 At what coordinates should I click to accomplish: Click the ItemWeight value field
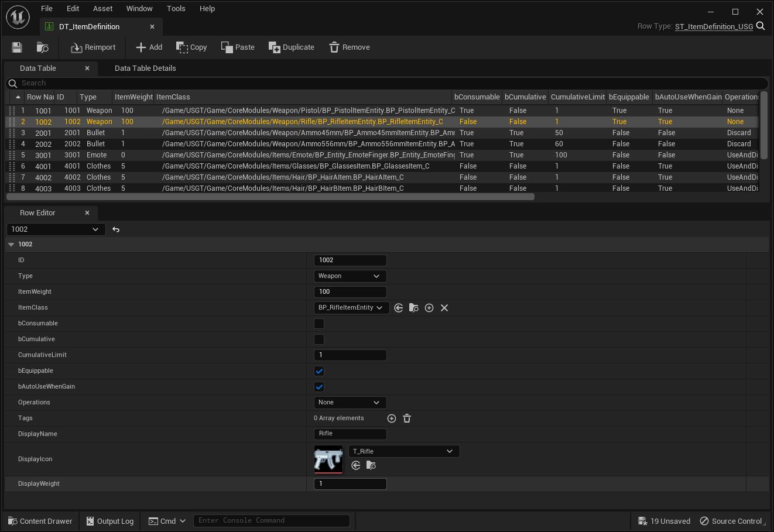(x=350, y=292)
